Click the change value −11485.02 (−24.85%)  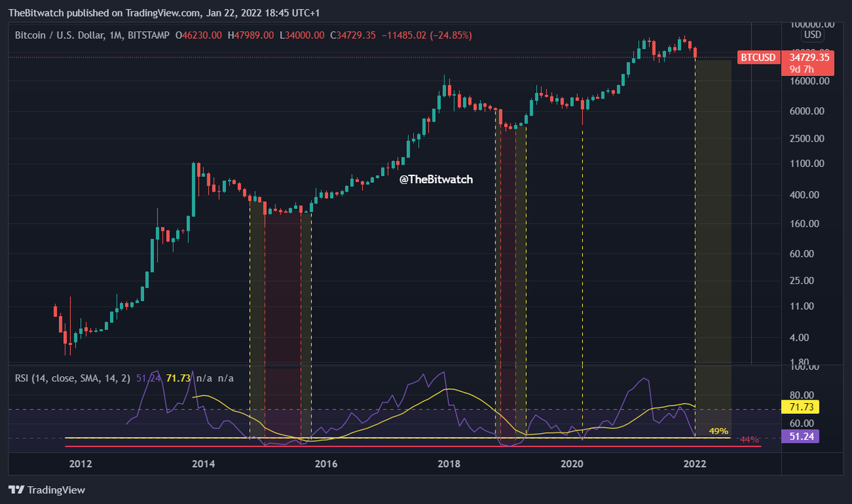coord(426,35)
